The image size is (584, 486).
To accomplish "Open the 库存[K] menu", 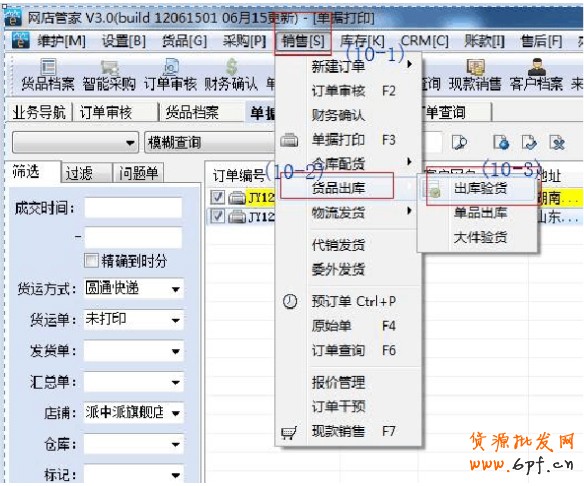I will click(362, 41).
